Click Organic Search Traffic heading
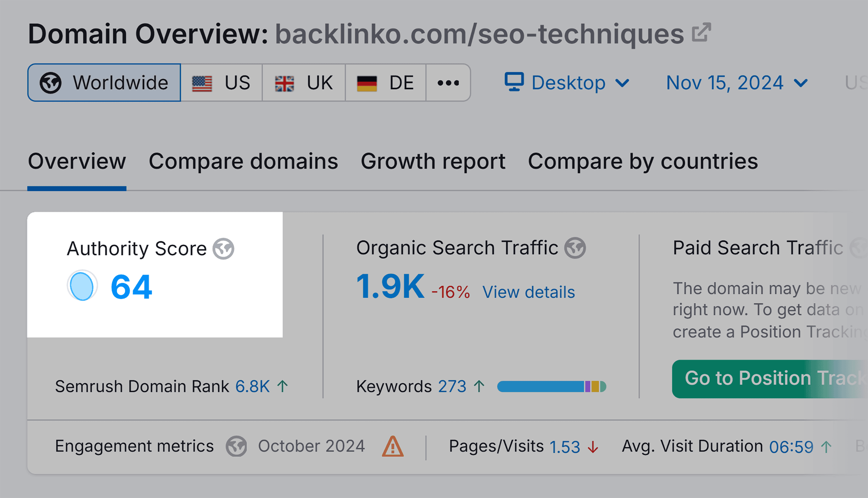This screenshot has width=868, height=498. [457, 248]
